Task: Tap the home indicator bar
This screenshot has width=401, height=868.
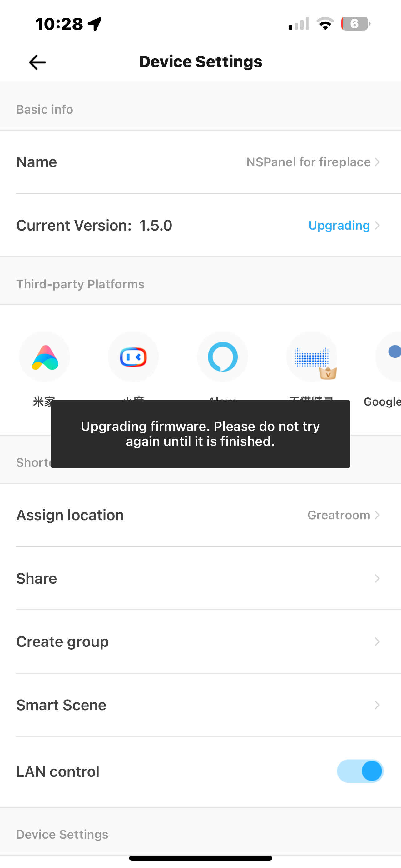Action: [200, 858]
